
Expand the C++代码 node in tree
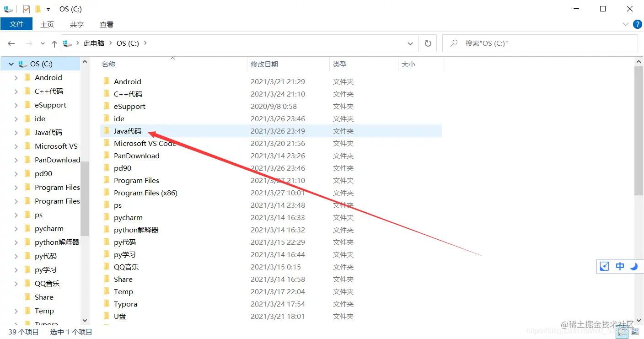point(16,91)
